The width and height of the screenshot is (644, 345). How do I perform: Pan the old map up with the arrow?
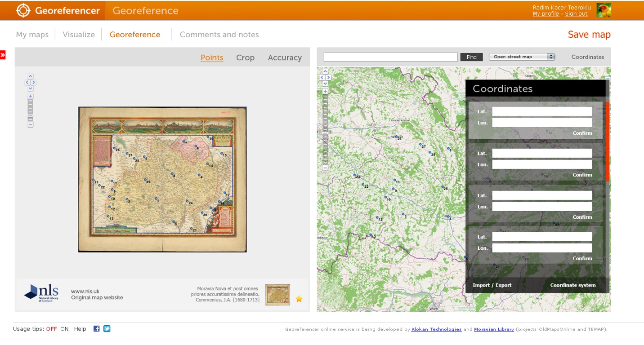pos(30,76)
